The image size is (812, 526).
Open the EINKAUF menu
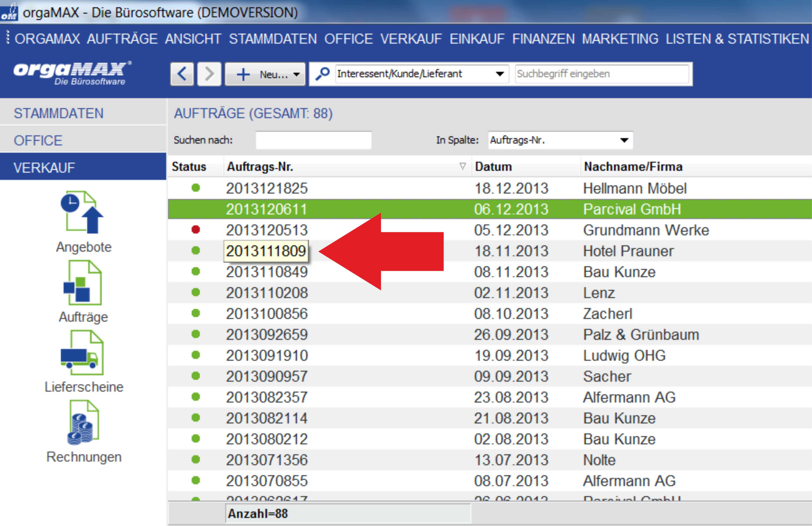[x=477, y=39]
